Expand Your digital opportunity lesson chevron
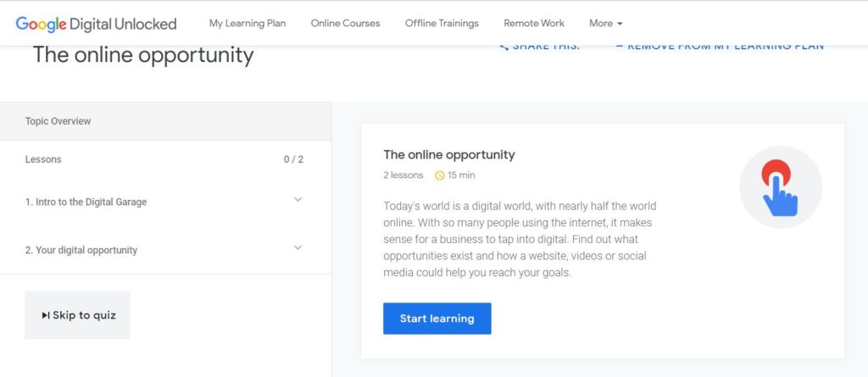 click(298, 248)
